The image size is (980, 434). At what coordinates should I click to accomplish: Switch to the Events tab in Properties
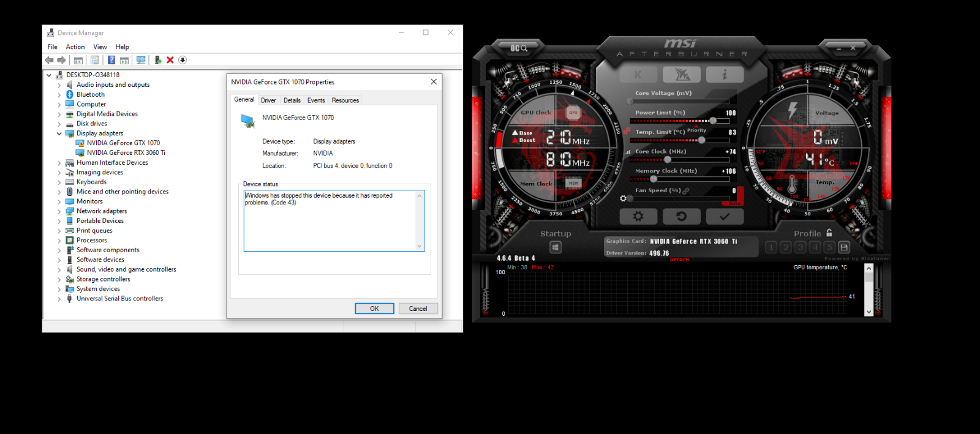point(316,100)
